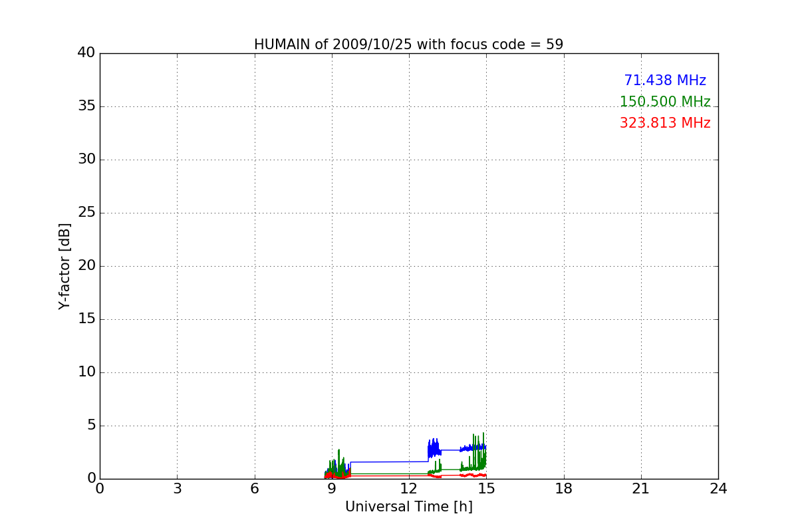Screen dimensions: 798x532
Task: Click the Y-factor [dB] axis label
Action: click(x=65, y=266)
